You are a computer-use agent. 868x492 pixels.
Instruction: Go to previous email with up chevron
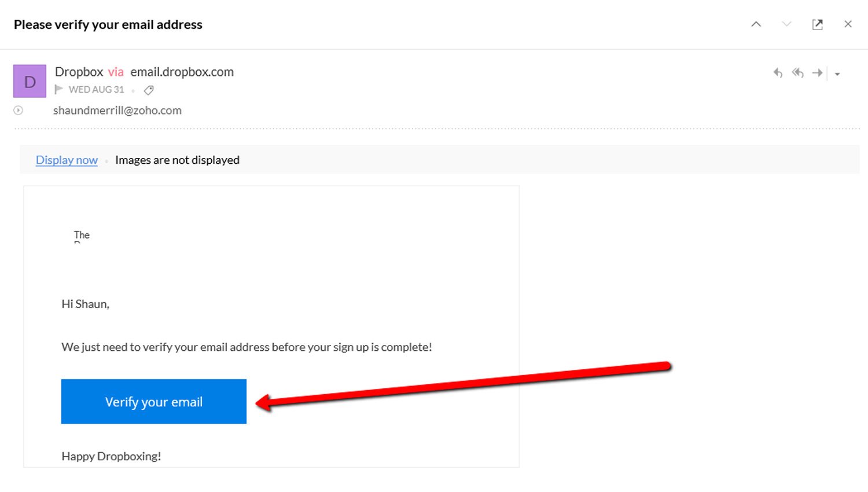(x=756, y=24)
